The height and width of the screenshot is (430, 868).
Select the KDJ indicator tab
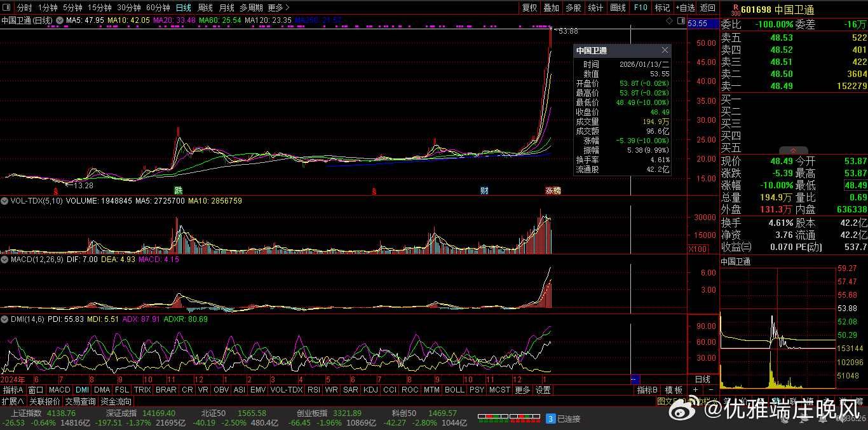370,390
